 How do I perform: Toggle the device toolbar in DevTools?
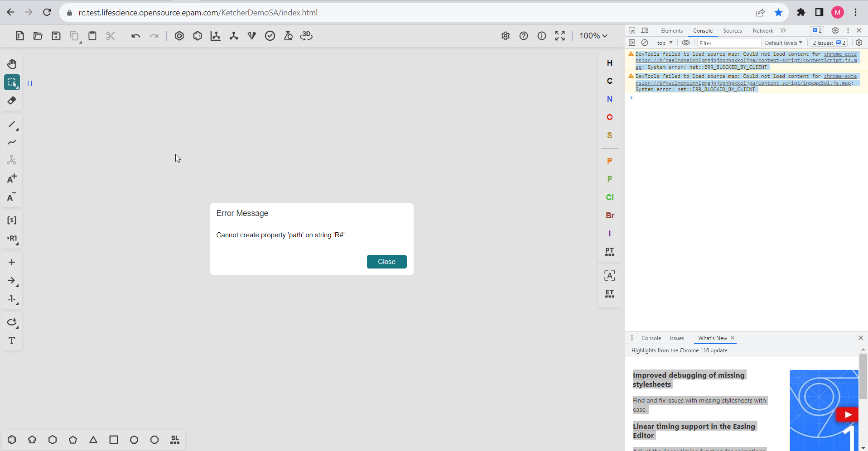[645, 30]
